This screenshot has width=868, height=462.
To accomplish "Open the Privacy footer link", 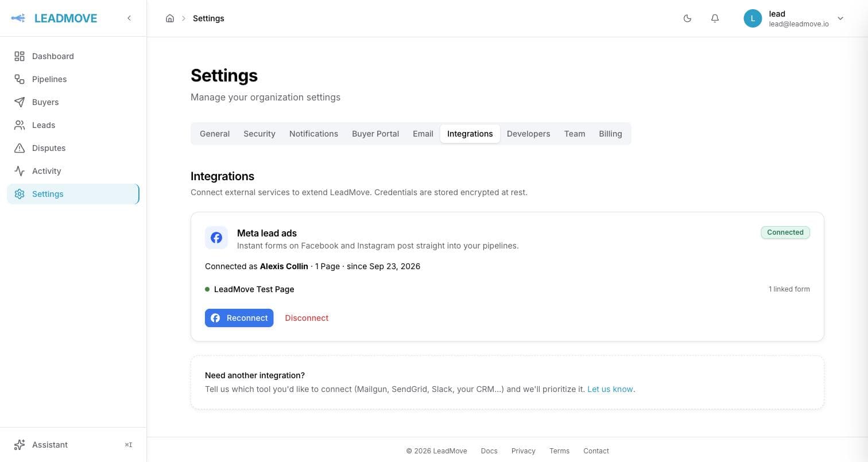I will 524,451.
